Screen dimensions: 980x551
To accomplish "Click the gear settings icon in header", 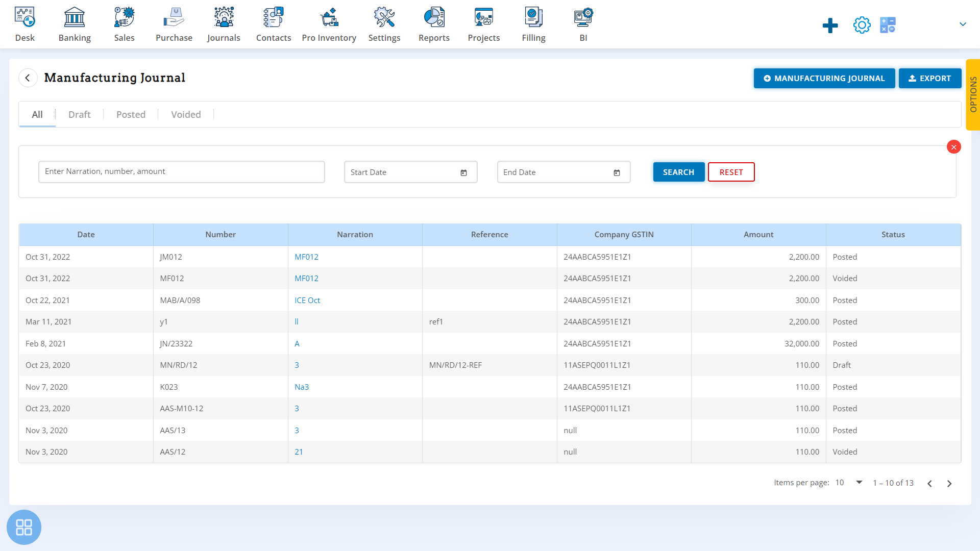I will (862, 25).
